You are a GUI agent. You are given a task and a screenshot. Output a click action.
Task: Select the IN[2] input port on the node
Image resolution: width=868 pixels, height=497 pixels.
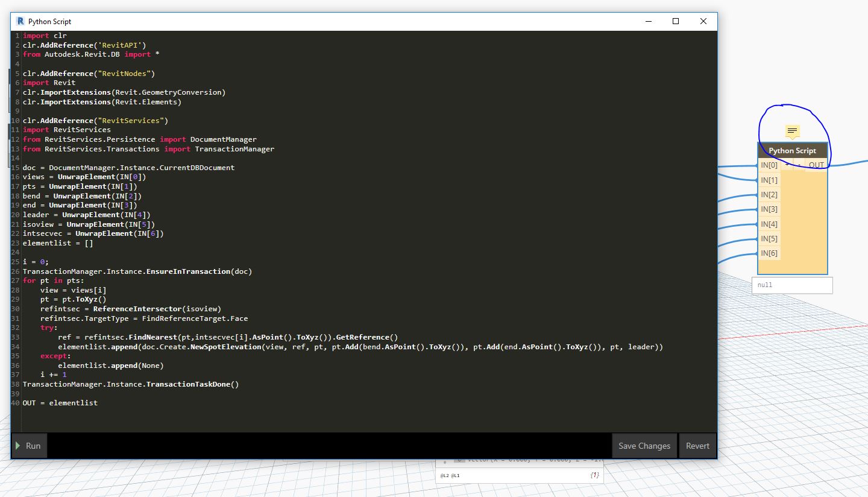click(x=769, y=194)
